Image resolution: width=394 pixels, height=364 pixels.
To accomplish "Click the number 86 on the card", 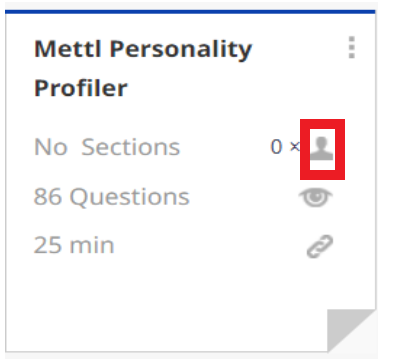I will pyautogui.click(x=48, y=197).
